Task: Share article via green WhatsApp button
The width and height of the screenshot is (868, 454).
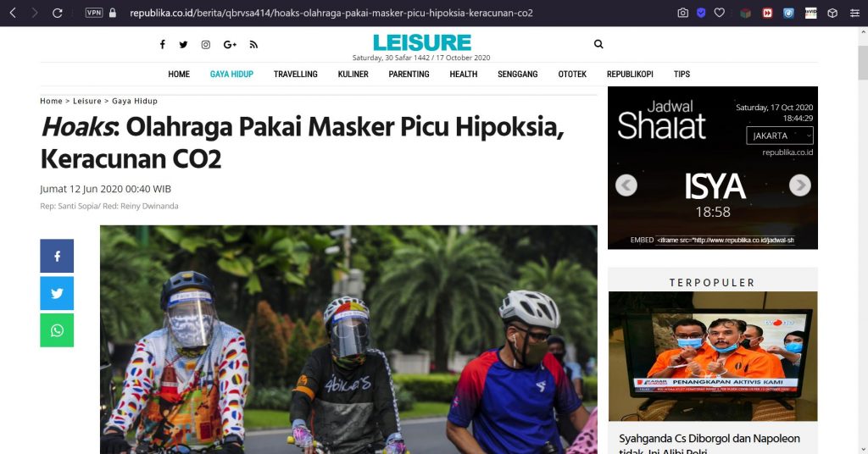Action: click(x=57, y=330)
